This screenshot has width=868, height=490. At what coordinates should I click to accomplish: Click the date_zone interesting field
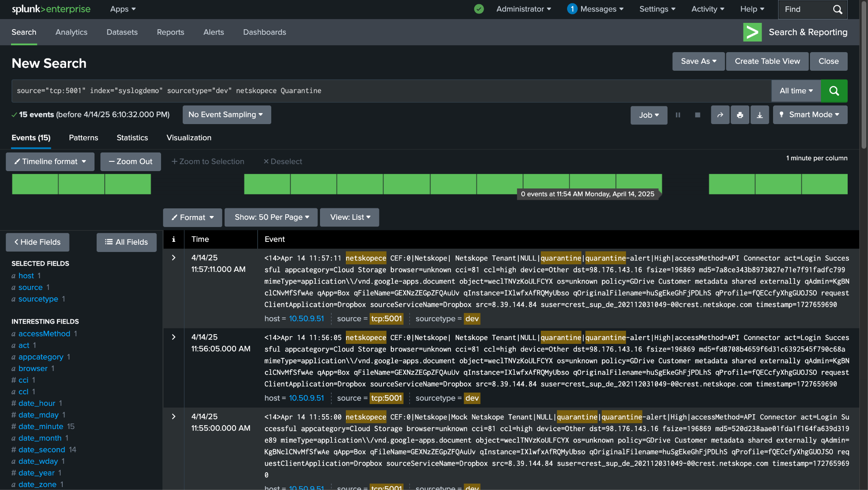[x=37, y=484]
